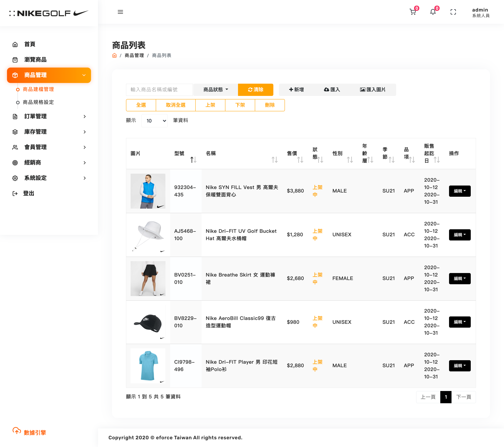
Task: Go to 瀏覽商品 in sidebar
Action: click(x=35, y=60)
